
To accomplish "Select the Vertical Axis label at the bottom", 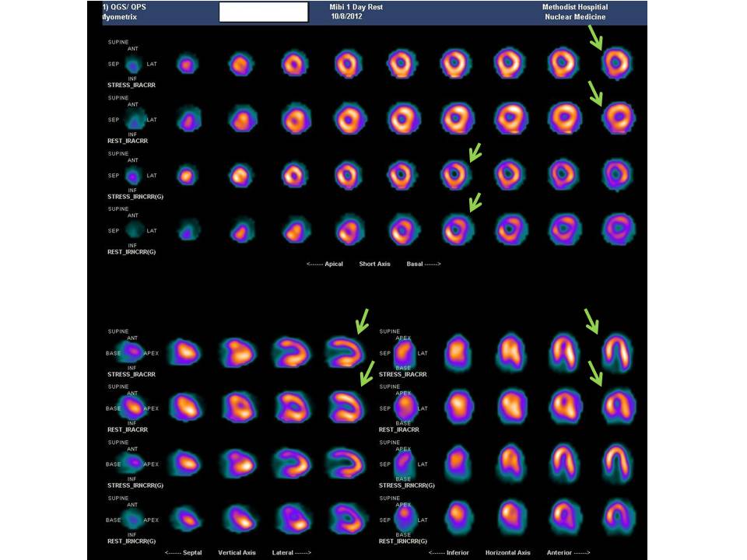I will point(237,552).
